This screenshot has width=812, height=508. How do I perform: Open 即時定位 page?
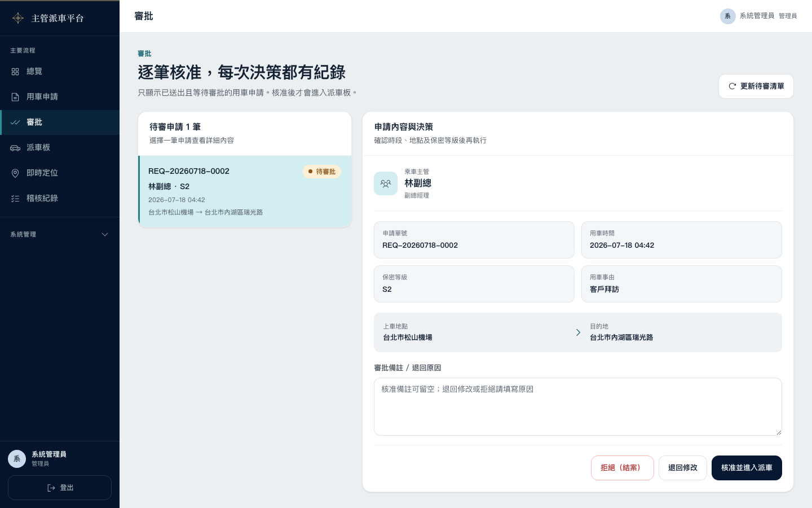[x=60, y=173]
